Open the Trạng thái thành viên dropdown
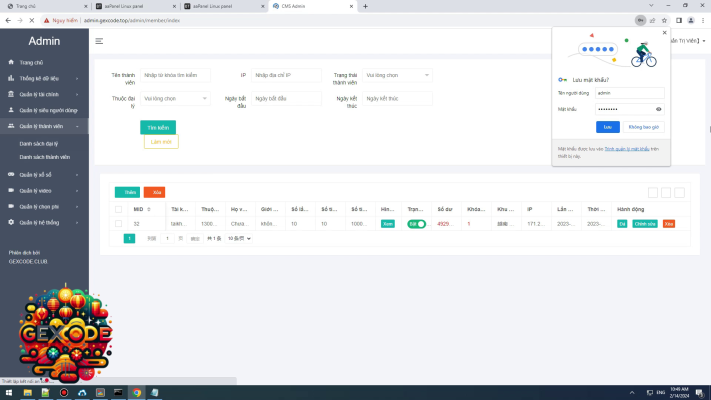 (397, 75)
